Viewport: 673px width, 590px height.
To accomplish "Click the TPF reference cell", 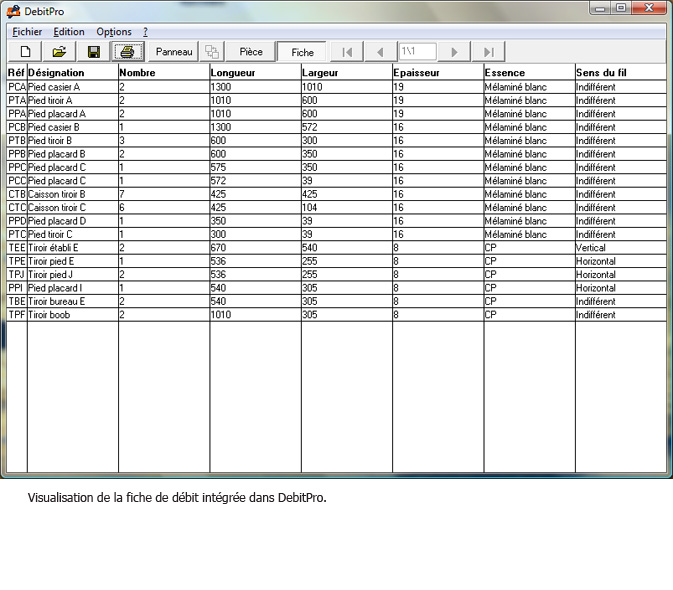I will pyautogui.click(x=17, y=315).
